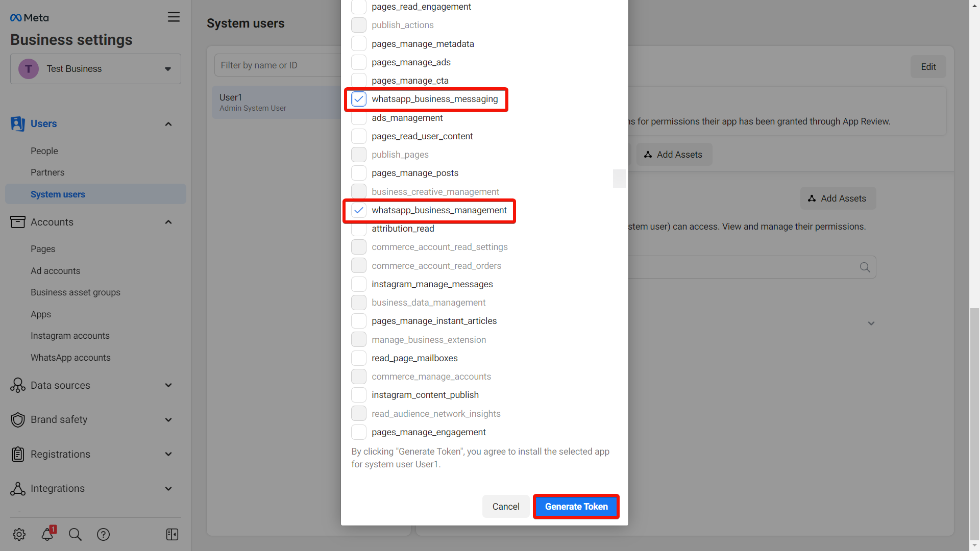
Task: Click the Brand safety icon in sidebar
Action: pyautogui.click(x=17, y=420)
